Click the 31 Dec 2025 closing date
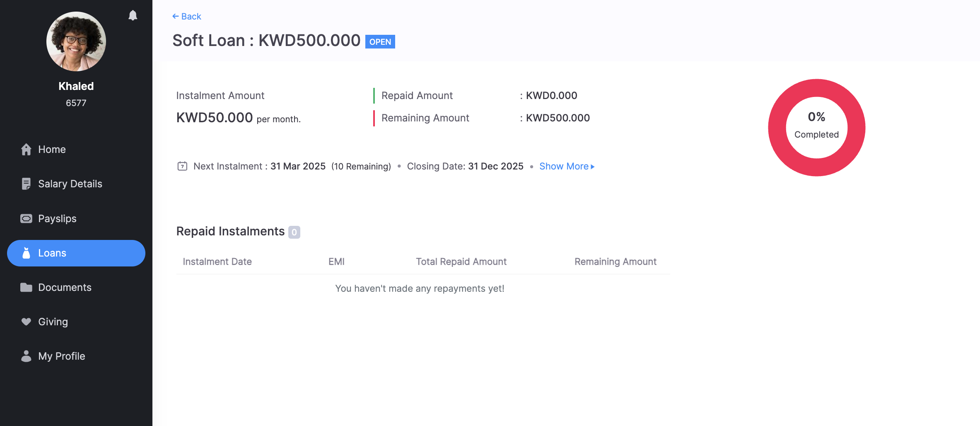980x426 pixels. [495, 166]
